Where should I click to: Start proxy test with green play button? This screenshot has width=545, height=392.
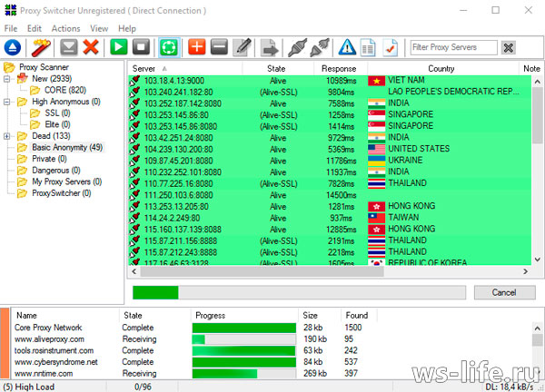118,47
